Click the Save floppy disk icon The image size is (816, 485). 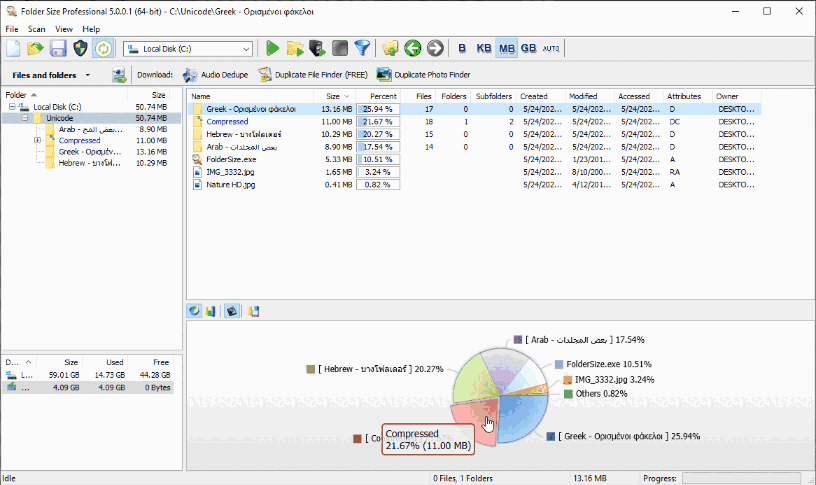(58, 48)
